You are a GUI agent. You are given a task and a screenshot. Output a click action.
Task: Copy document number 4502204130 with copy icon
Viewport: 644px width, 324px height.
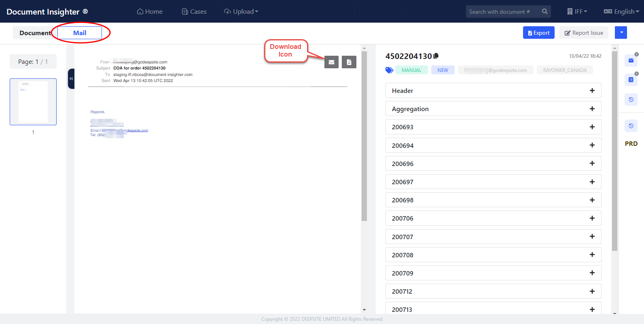[436, 56]
